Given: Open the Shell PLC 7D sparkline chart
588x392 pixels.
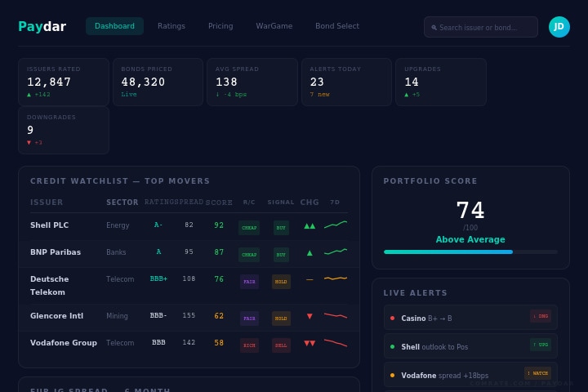Looking at the screenshot, I should click(x=336, y=225).
